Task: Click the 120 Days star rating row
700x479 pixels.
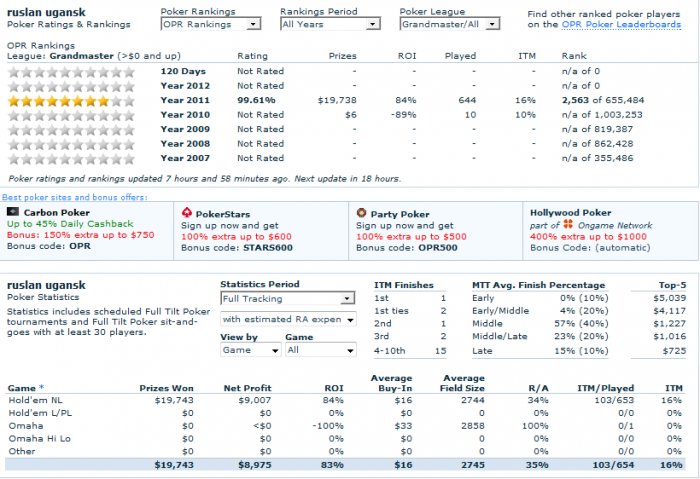Action: [71, 72]
